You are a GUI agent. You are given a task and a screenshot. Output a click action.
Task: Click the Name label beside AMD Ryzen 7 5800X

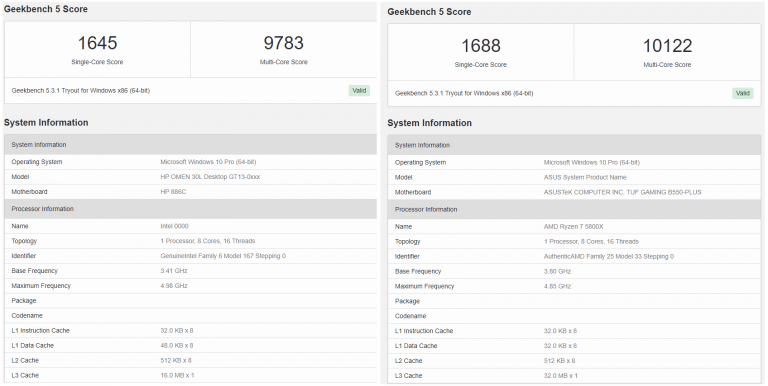click(403, 227)
